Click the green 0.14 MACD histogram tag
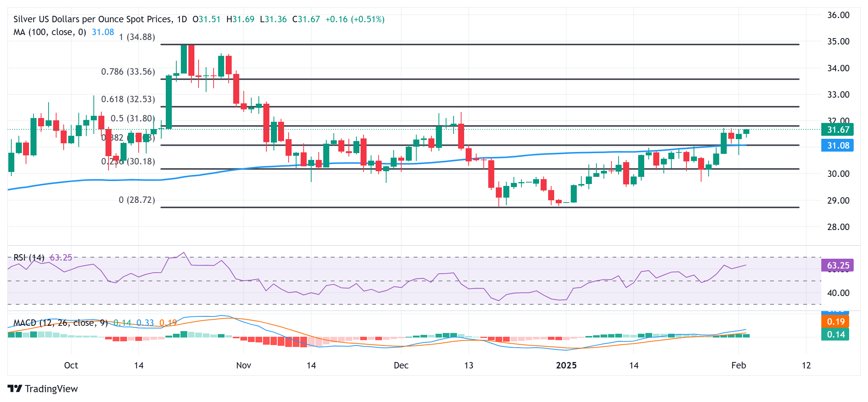This screenshot has height=402, width=868. 835,334
